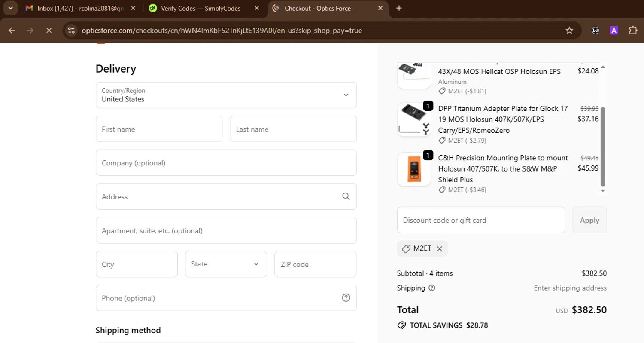Open the Country/Region dropdown

[x=226, y=95]
